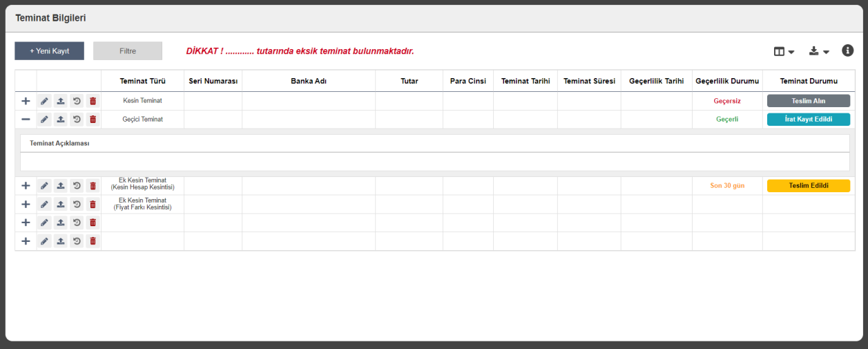868x349 pixels.
Task: Click the upload icon in Geçici Teminat row
Action: [x=61, y=120]
